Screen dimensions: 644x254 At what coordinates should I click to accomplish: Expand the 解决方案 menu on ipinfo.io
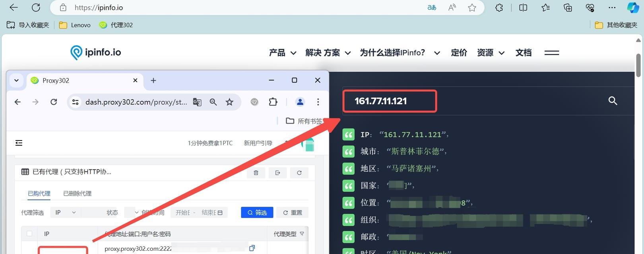328,53
